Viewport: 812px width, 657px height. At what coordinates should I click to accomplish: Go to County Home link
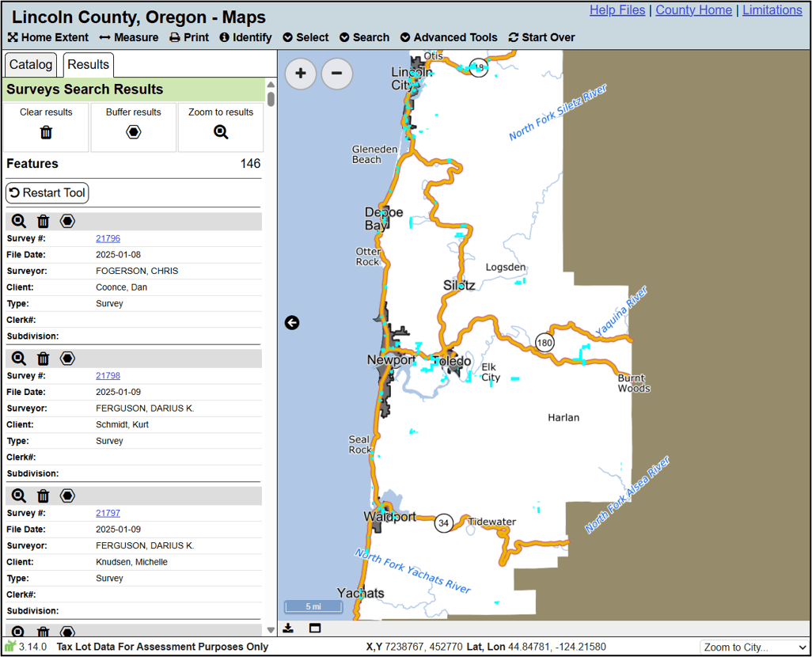click(693, 9)
